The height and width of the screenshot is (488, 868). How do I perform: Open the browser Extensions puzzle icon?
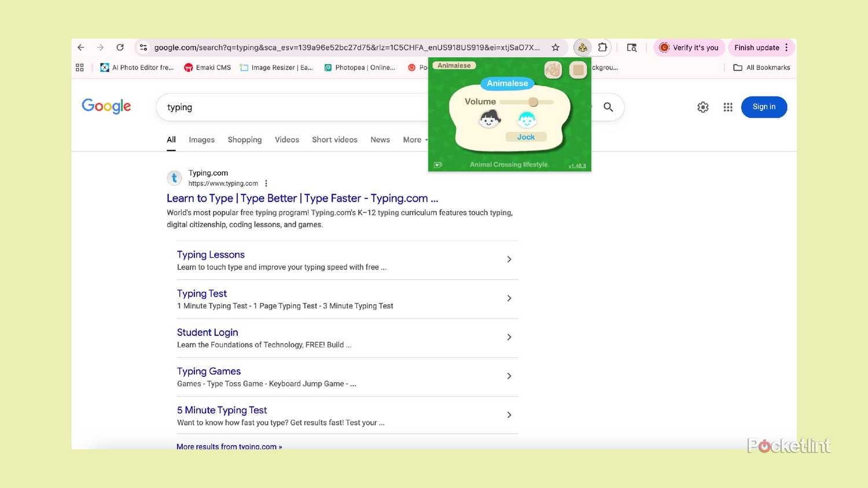tap(602, 47)
